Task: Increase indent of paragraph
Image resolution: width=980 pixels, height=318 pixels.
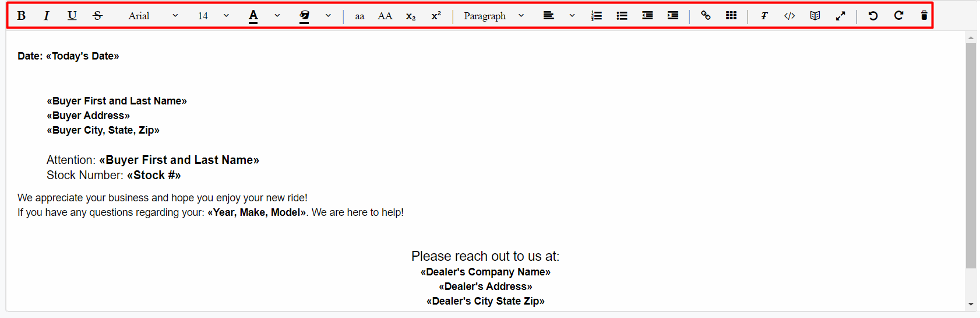Action: [673, 16]
